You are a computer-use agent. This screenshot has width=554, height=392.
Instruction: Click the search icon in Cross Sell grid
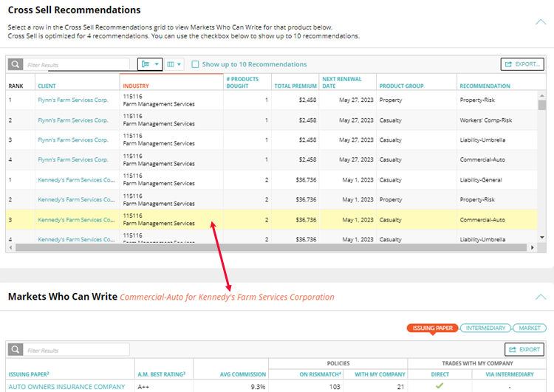click(x=15, y=64)
